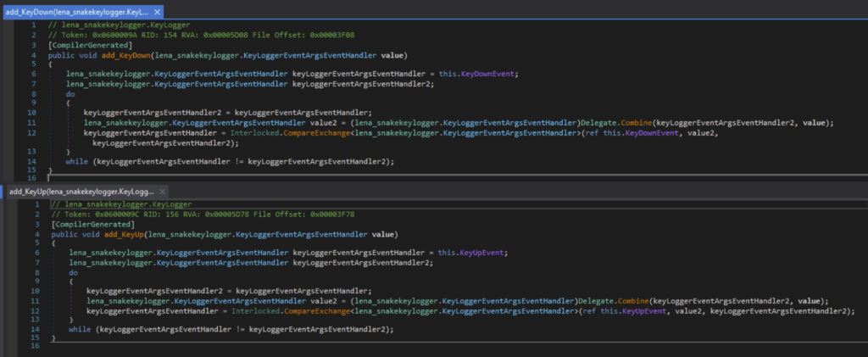Click the 'do' keyword in the add_KeyUp pane
The image size is (868, 357).
coord(74,273)
